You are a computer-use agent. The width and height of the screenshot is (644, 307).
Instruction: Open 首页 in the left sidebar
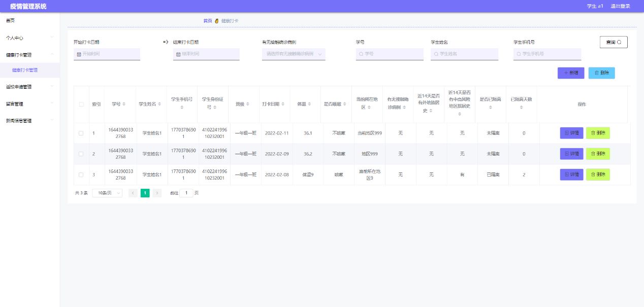coord(30,20)
